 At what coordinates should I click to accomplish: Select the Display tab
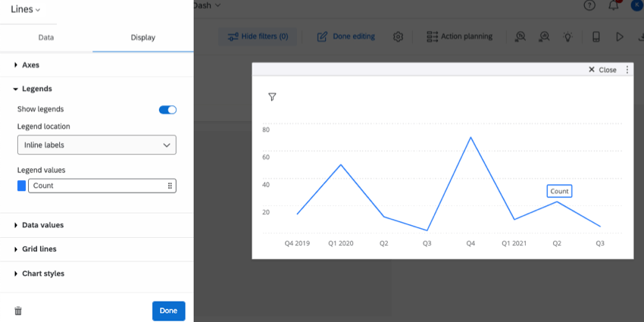[x=142, y=37]
